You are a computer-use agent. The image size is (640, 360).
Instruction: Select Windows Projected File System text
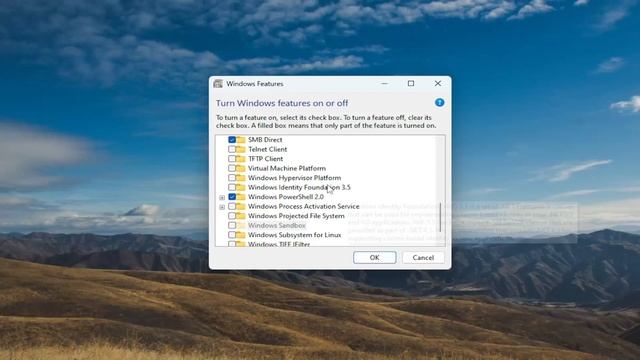pos(296,216)
